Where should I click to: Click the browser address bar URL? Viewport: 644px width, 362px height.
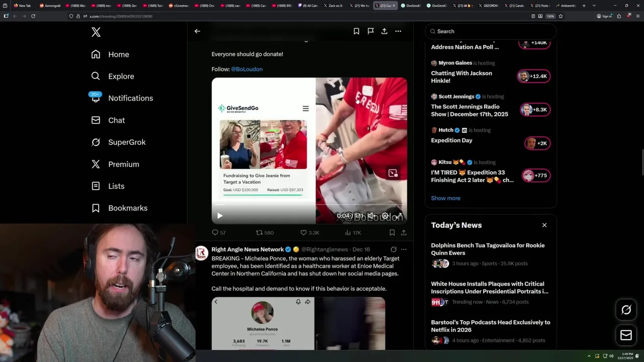tap(121, 16)
